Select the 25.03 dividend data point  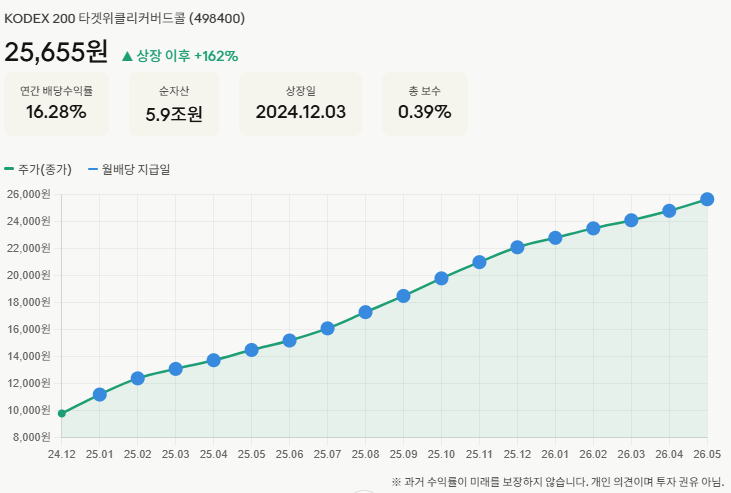click(x=176, y=369)
